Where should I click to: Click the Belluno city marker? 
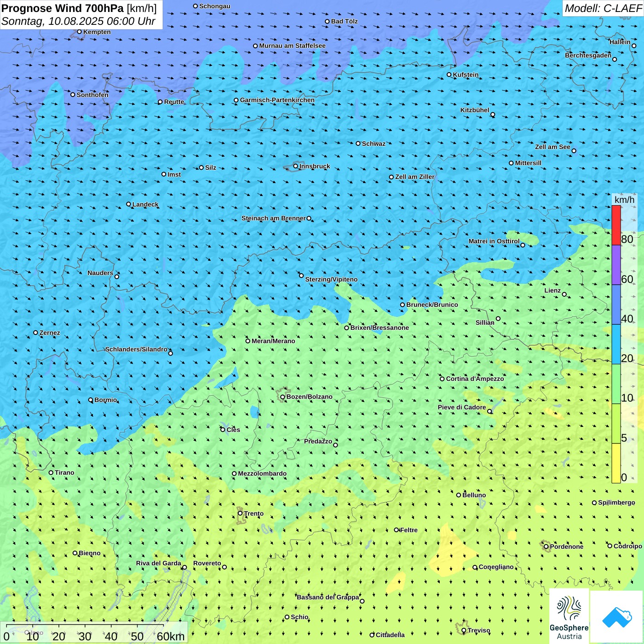458,495
